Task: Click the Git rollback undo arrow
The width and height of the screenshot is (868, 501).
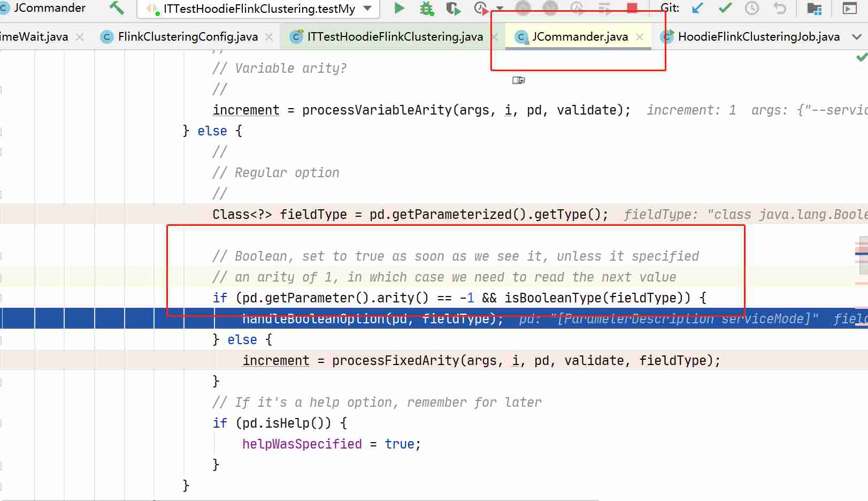Action: (780, 8)
